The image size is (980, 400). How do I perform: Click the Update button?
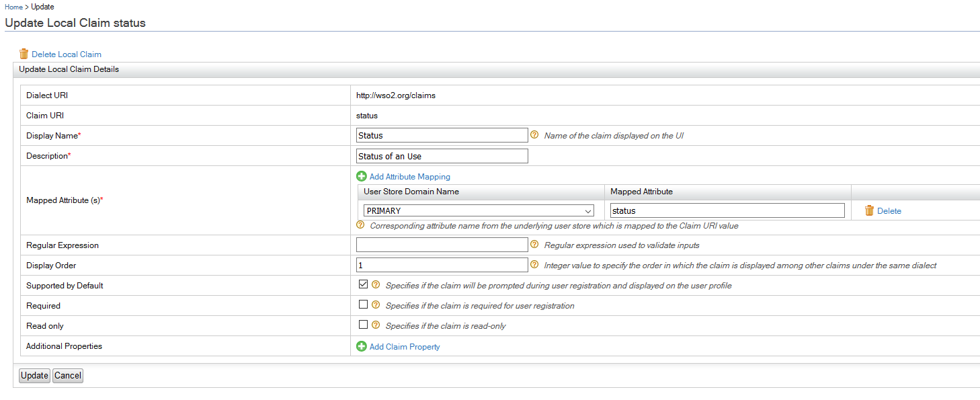click(x=34, y=376)
